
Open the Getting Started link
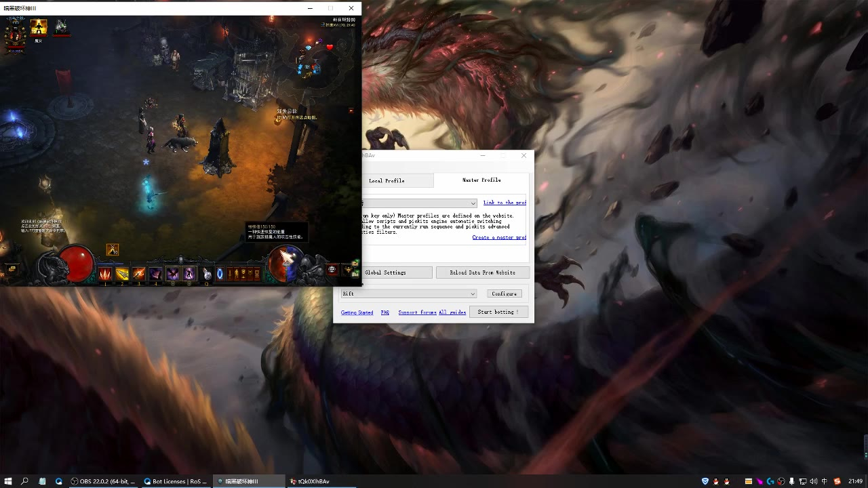point(357,312)
